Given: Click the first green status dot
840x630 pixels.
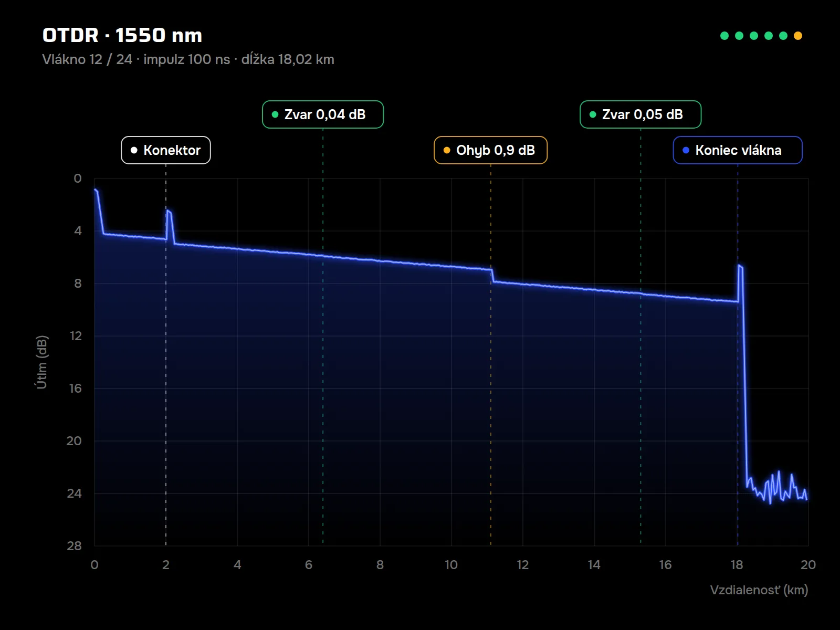Looking at the screenshot, I should (724, 36).
